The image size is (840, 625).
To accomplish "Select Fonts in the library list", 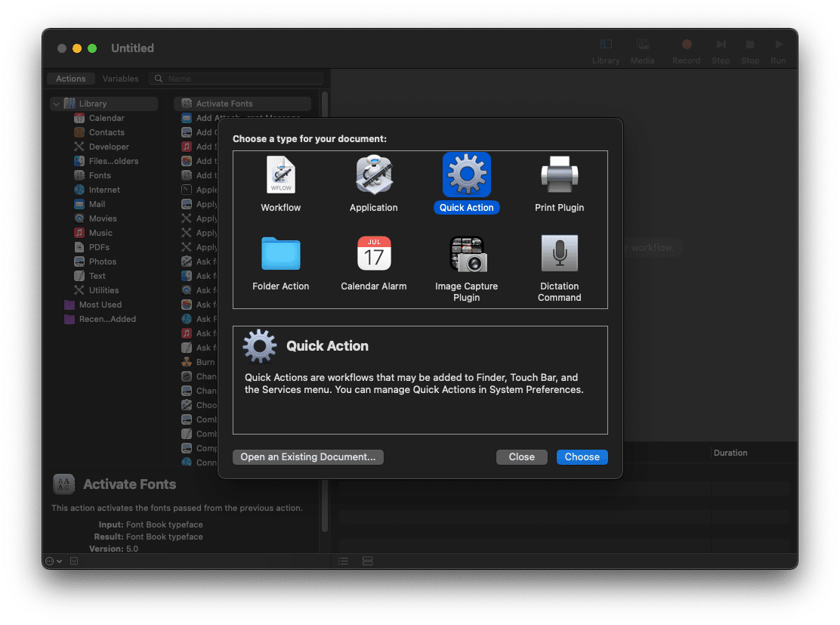I will click(x=100, y=175).
